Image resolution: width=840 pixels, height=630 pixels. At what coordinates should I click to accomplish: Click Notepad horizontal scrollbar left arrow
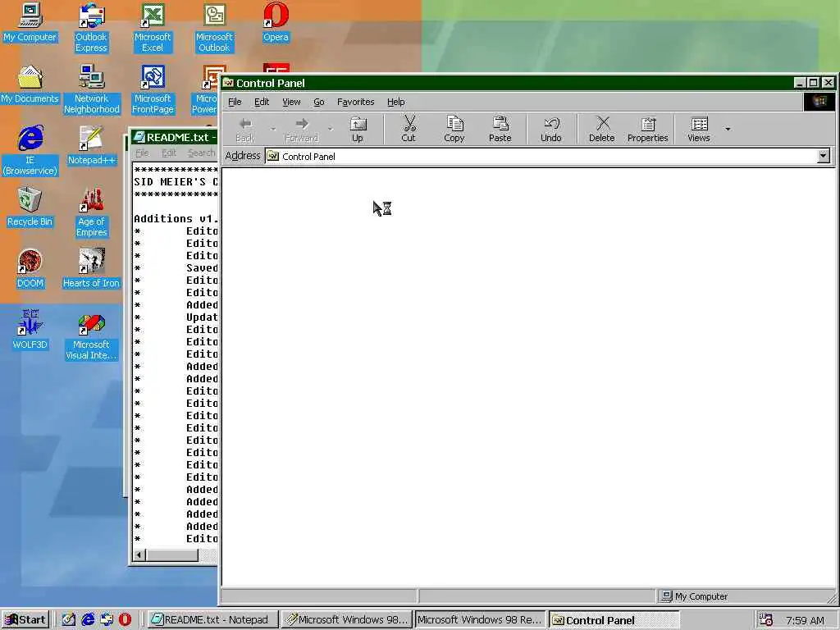pos(139,555)
